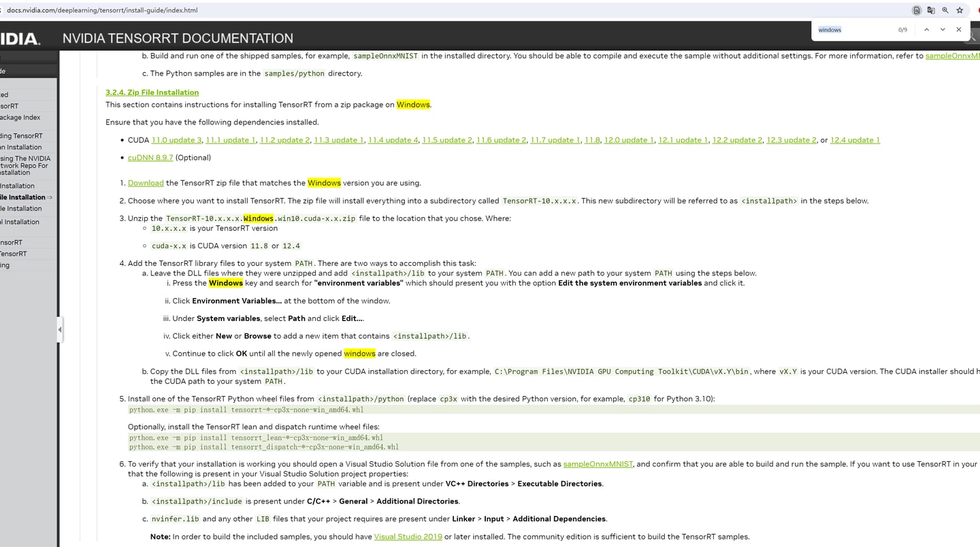Image resolution: width=980 pixels, height=547 pixels.
Task: Bookmark this page with the star icon
Action: pyautogui.click(x=960, y=10)
